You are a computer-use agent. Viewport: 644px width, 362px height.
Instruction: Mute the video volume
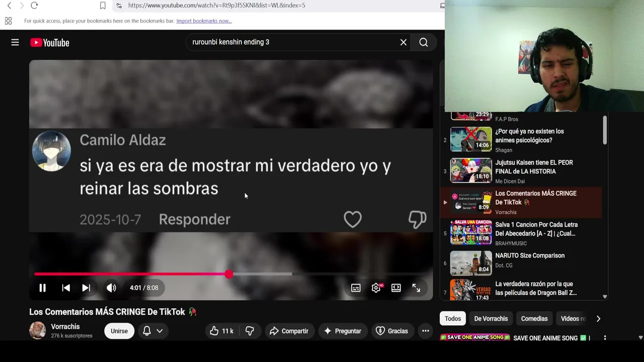(111, 288)
